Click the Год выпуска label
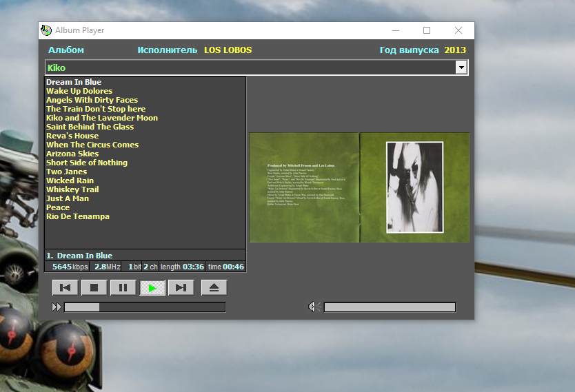Viewport: 575px width, 392px height. pyautogui.click(x=410, y=50)
